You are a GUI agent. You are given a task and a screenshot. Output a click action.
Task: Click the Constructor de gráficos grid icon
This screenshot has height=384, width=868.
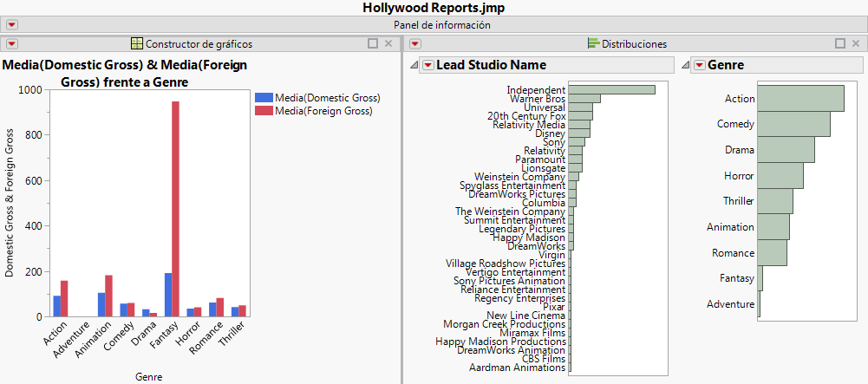[x=136, y=43]
